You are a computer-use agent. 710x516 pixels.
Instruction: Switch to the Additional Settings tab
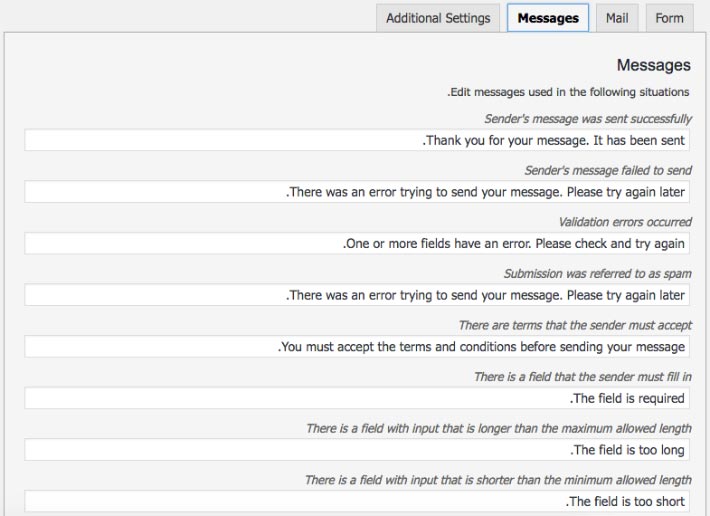[438, 18]
